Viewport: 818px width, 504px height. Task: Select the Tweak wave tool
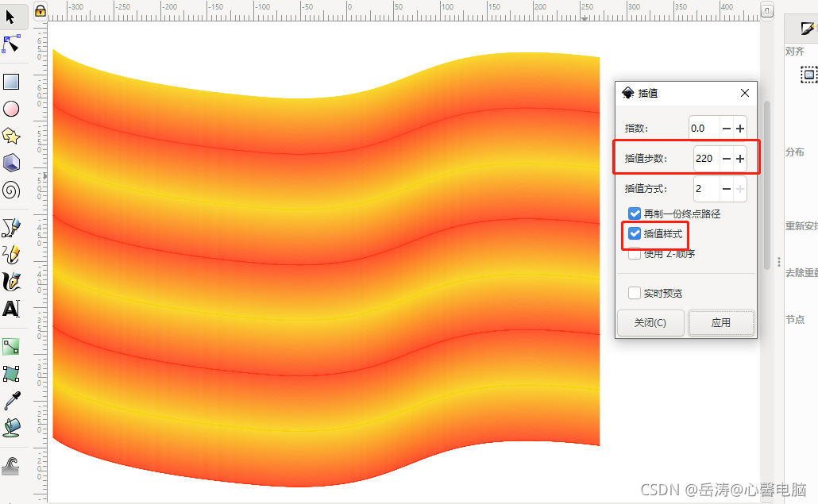(x=11, y=465)
